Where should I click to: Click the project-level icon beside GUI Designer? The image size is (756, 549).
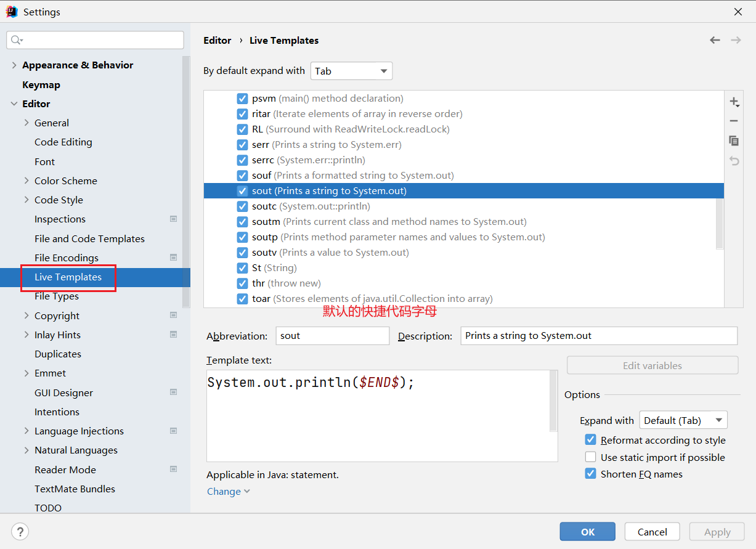click(x=173, y=392)
